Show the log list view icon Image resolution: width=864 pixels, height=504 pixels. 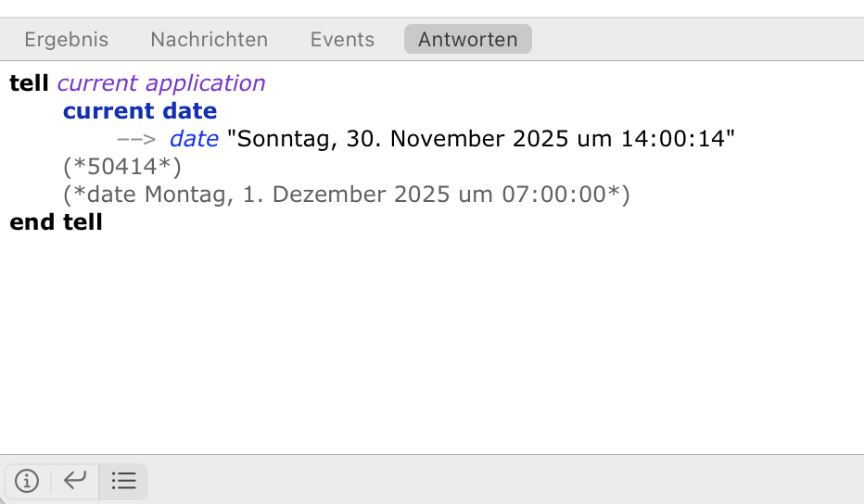[x=123, y=481]
